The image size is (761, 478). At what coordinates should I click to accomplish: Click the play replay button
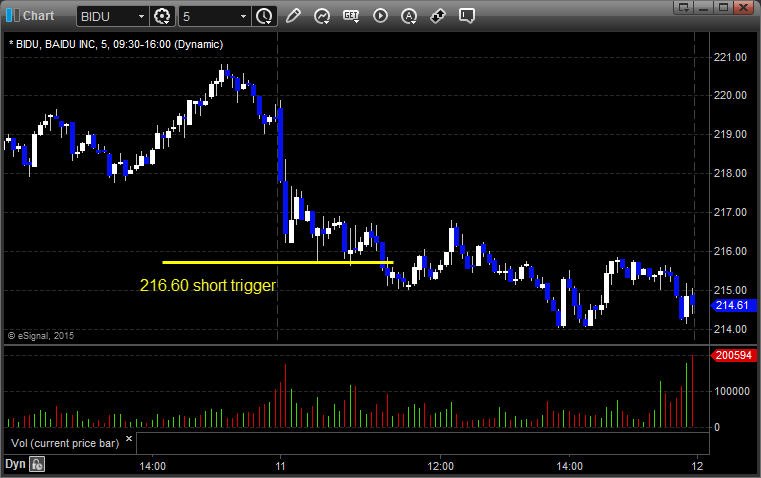tap(380, 16)
